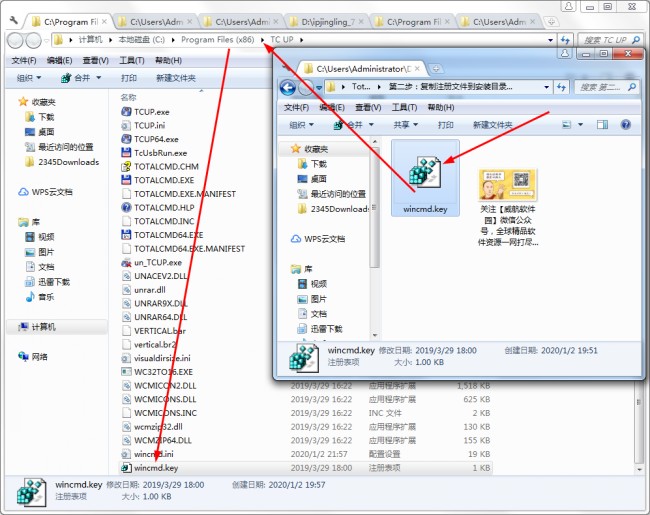Select the large wincmd.key icon in front window
This screenshot has height=515, width=650.
425,178
